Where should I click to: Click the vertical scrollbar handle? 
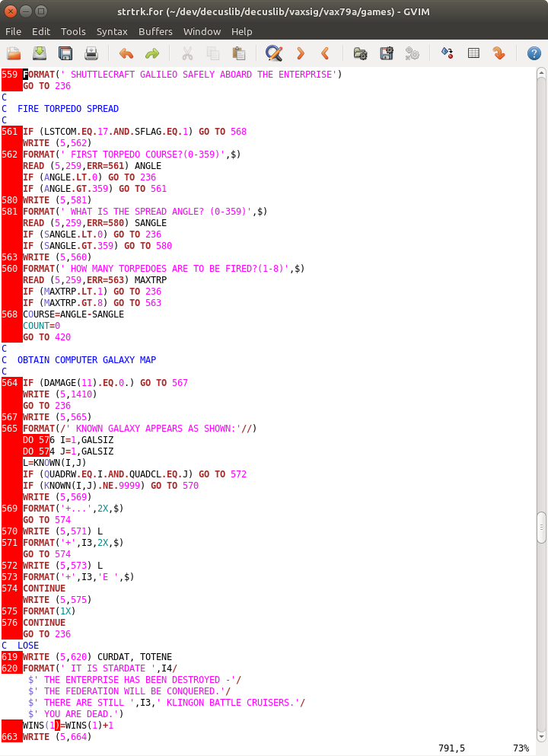click(x=541, y=527)
